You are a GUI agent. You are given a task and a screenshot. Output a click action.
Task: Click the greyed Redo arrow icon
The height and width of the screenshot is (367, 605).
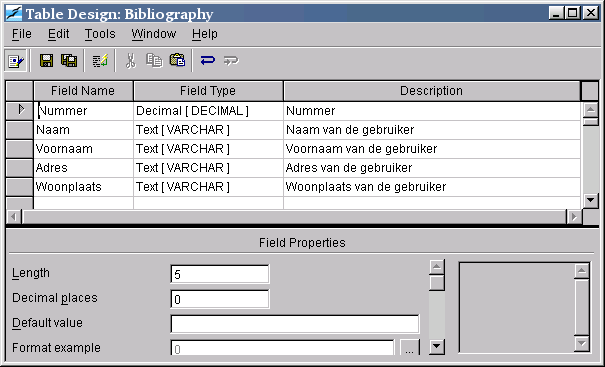coord(231,61)
